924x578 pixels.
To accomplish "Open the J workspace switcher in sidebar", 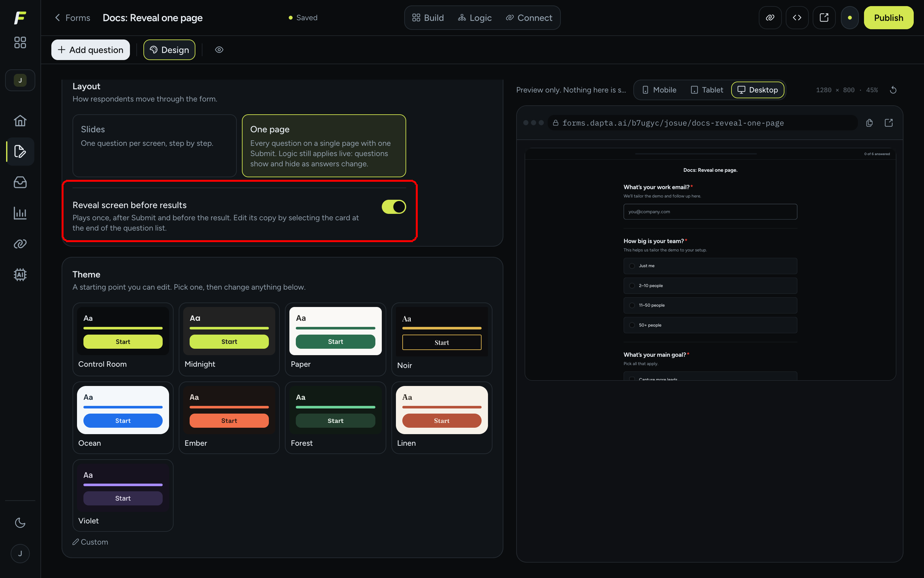I will pyautogui.click(x=20, y=80).
